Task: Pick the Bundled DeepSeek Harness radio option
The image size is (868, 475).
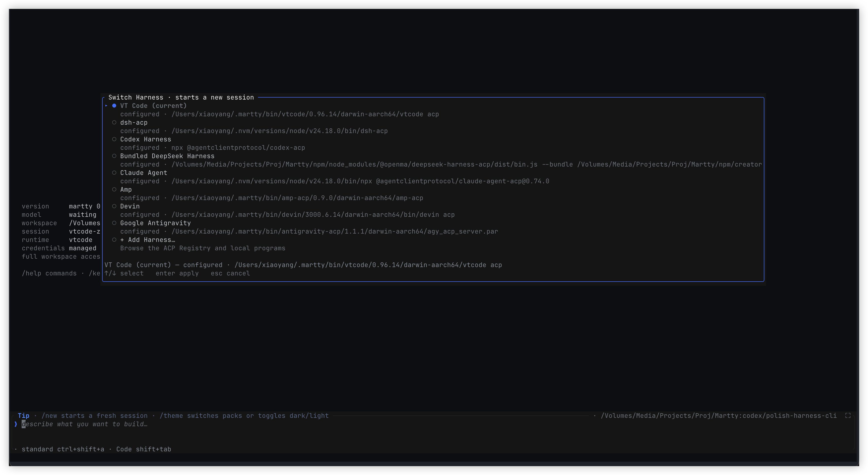Action: point(114,156)
